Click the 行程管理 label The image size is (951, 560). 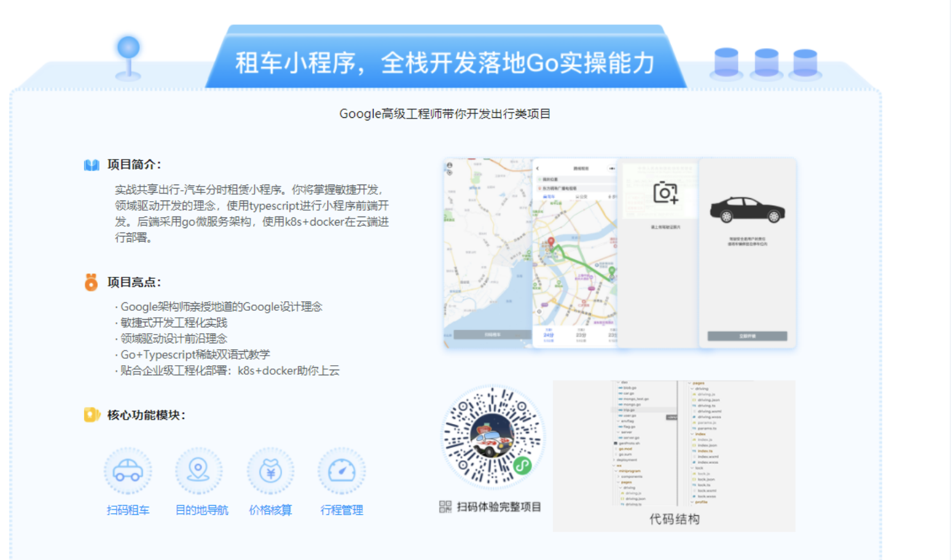(342, 510)
